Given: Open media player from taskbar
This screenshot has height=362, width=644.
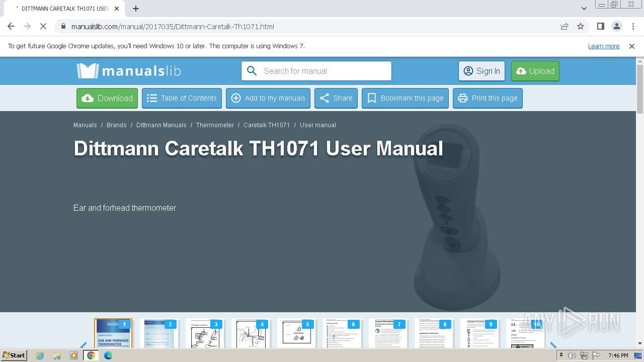Looking at the screenshot, I should (74, 355).
